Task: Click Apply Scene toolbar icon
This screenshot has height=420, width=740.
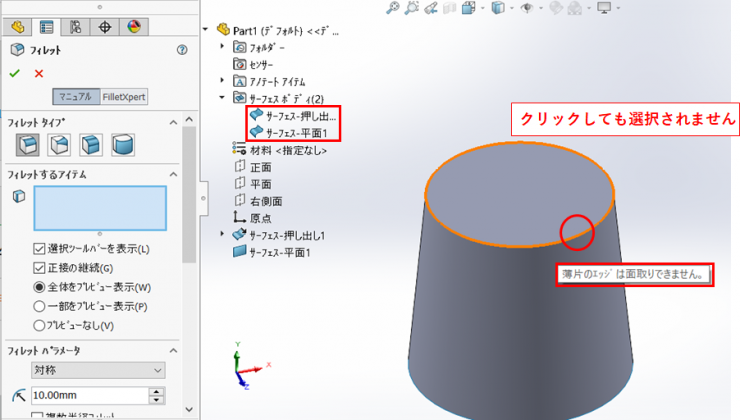Action: (x=575, y=8)
